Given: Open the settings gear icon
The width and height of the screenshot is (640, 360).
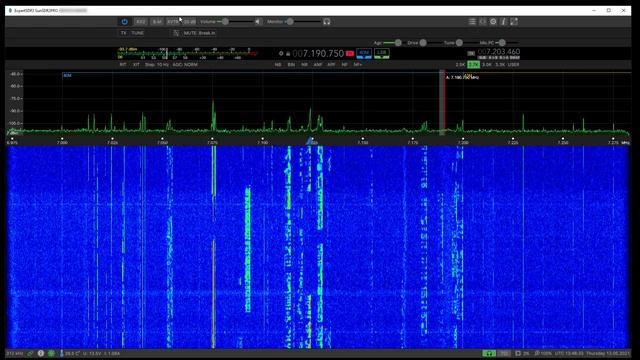Looking at the screenshot, I should pos(493,22).
